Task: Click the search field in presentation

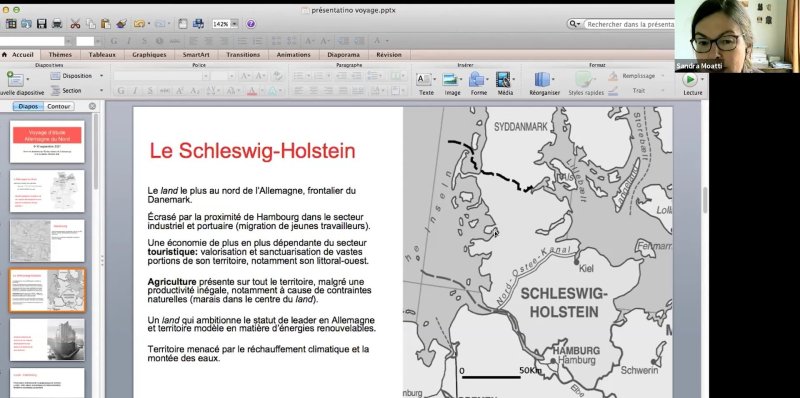Action: click(630, 24)
